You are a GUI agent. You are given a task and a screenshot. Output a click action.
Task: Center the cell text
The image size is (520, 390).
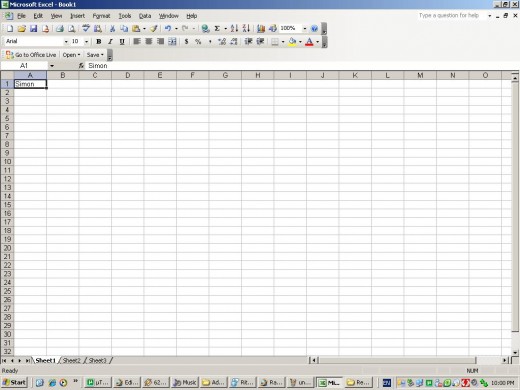(149, 42)
